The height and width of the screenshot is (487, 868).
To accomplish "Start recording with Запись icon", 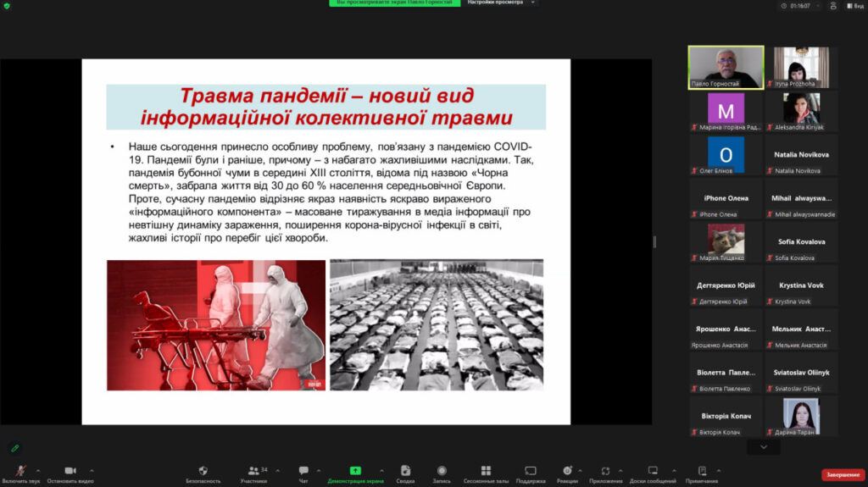I will (442, 471).
